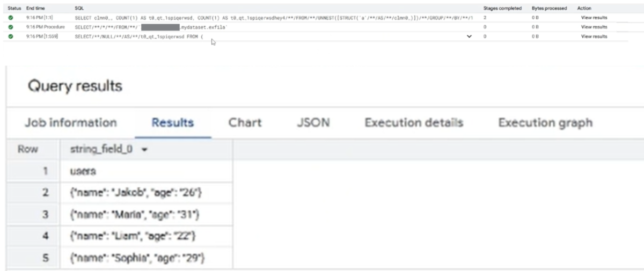The height and width of the screenshot is (271, 644).
Task: View results for the first COUNT query job
Action: click(x=594, y=17)
